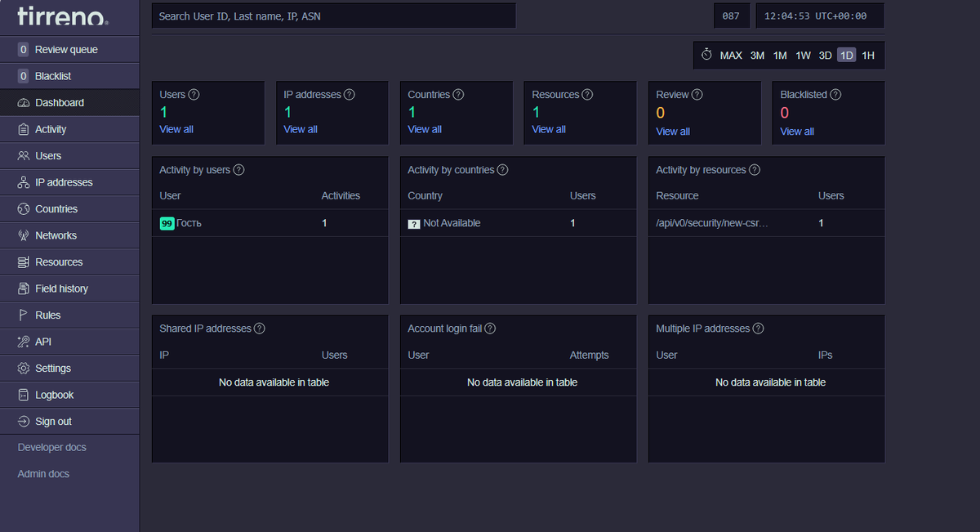This screenshot has width=980, height=532.
Task: Open Admin docs link
Action: (x=43, y=474)
